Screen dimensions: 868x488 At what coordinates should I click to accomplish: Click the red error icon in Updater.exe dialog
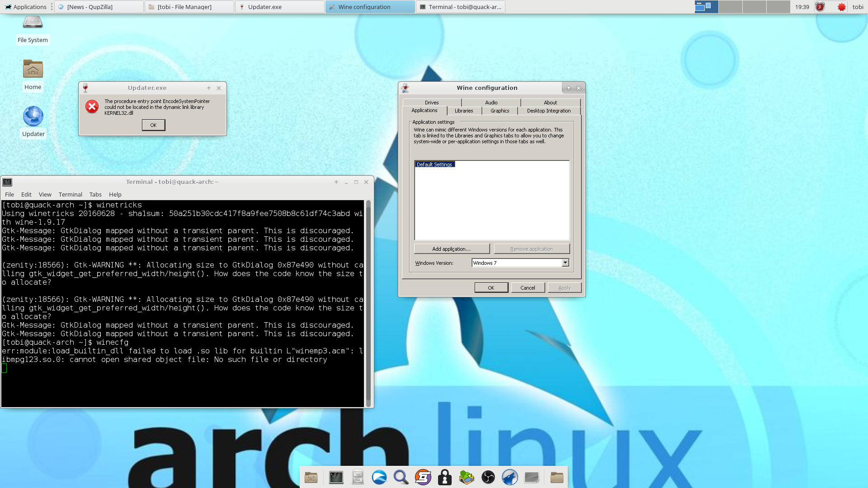(x=92, y=107)
